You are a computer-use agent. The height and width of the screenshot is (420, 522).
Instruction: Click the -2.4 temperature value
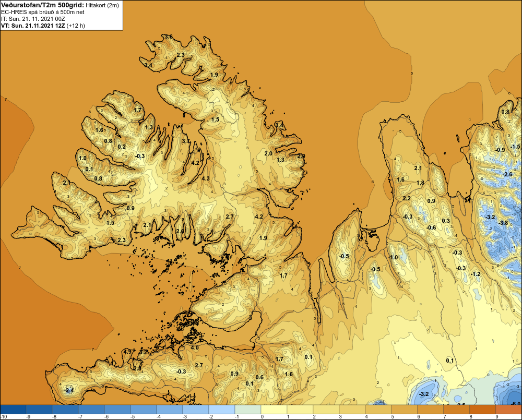point(69,390)
